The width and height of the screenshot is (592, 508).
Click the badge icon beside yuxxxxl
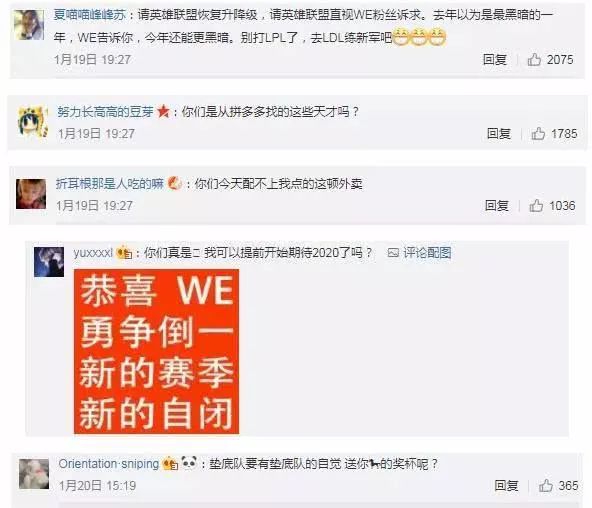pos(124,252)
